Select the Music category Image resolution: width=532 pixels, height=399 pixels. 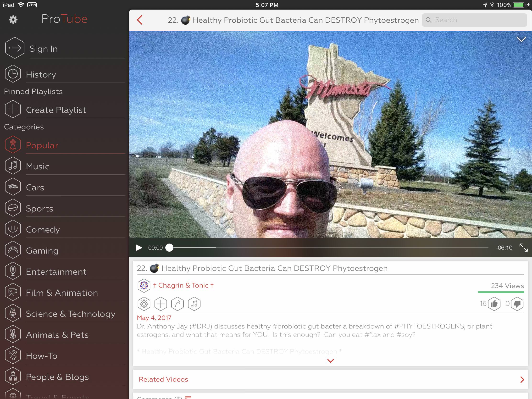pyautogui.click(x=38, y=166)
